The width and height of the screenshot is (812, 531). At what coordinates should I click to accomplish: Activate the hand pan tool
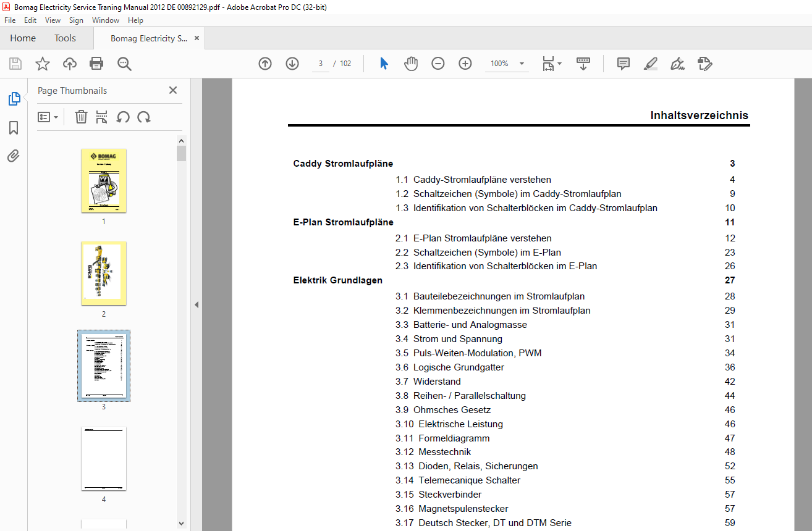(x=411, y=64)
